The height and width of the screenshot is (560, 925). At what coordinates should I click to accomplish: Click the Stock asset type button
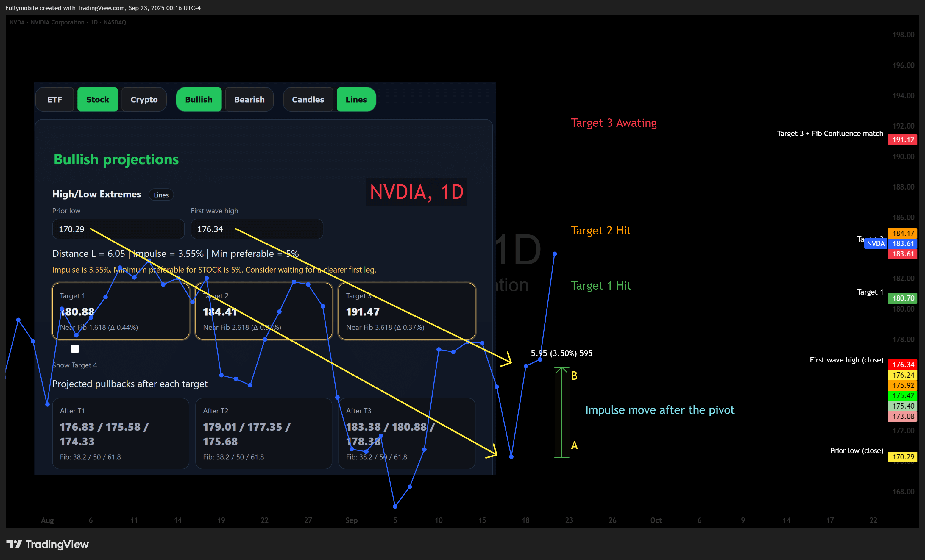[x=98, y=100]
